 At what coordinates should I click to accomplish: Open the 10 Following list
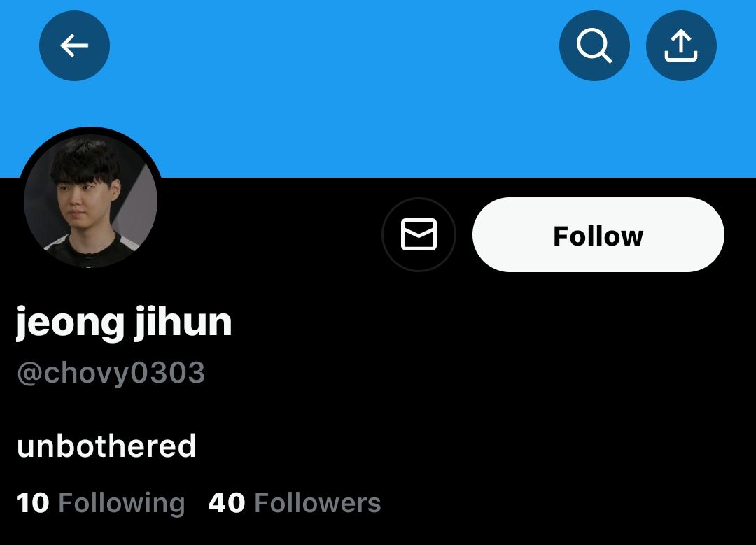tap(101, 503)
